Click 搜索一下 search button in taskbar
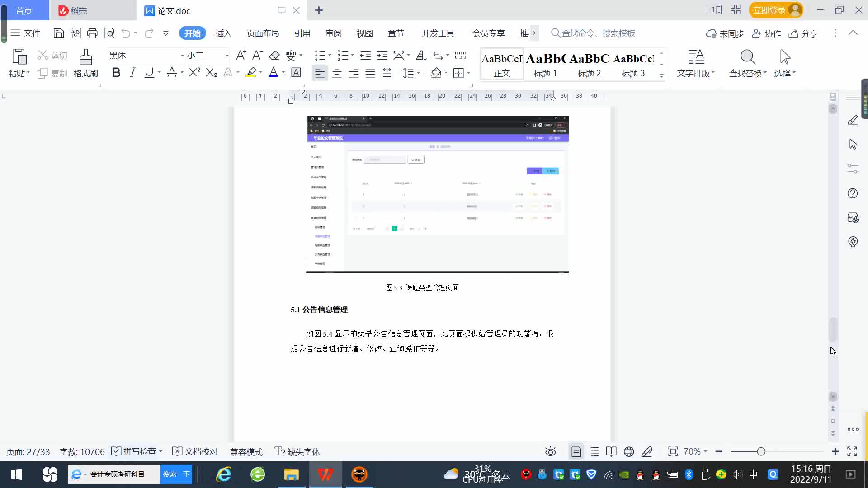This screenshot has height=488, width=868. [x=176, y=474]
